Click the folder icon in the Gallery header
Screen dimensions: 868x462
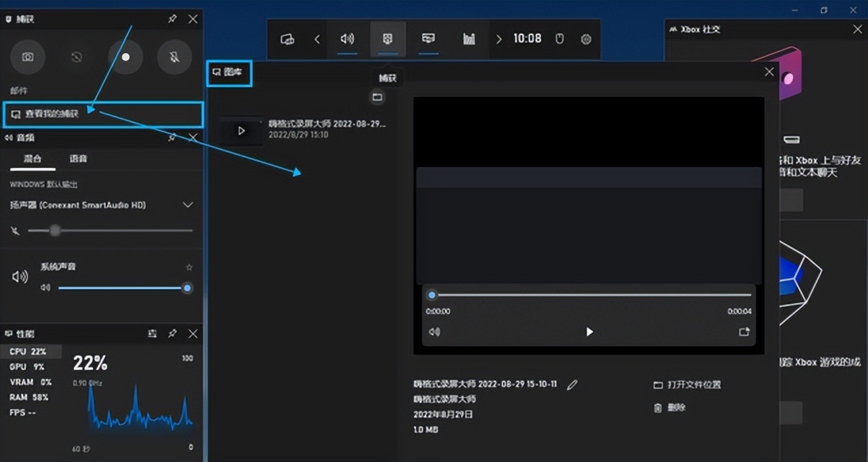[x=378, y=98]
